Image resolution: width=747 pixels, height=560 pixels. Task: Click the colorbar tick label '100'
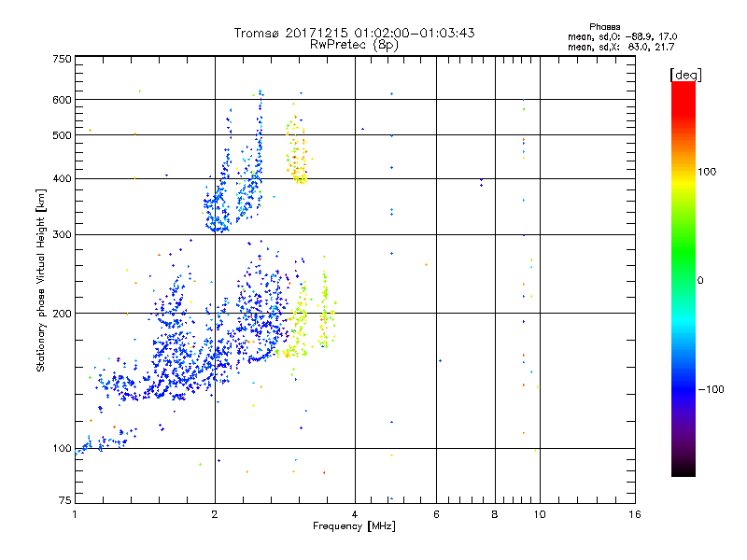[x=707, y=172]
